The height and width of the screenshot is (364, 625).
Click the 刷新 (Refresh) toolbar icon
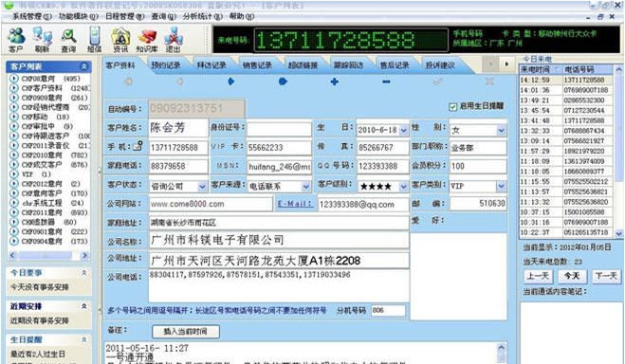point(42,40)
